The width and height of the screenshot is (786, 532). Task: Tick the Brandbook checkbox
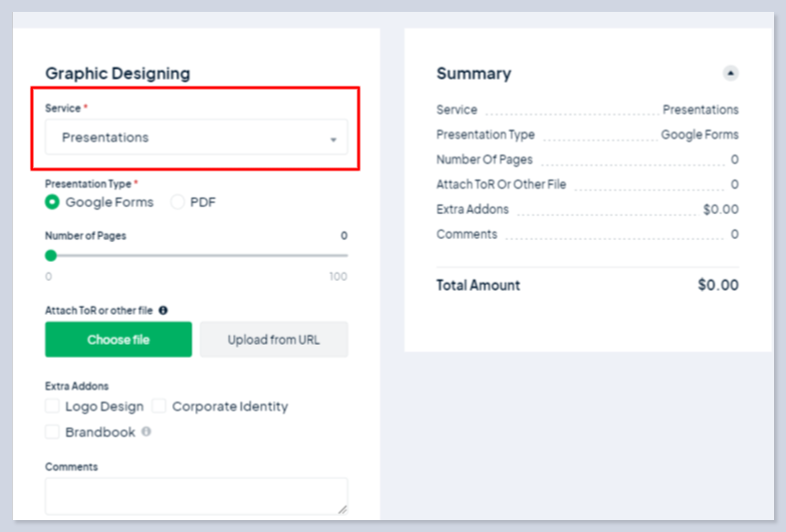52,432
